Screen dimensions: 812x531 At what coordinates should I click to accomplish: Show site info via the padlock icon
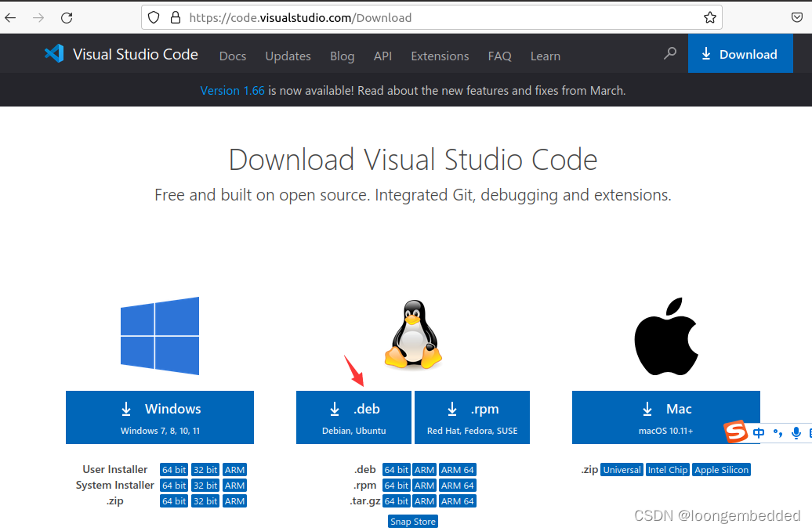coord(176,17)
